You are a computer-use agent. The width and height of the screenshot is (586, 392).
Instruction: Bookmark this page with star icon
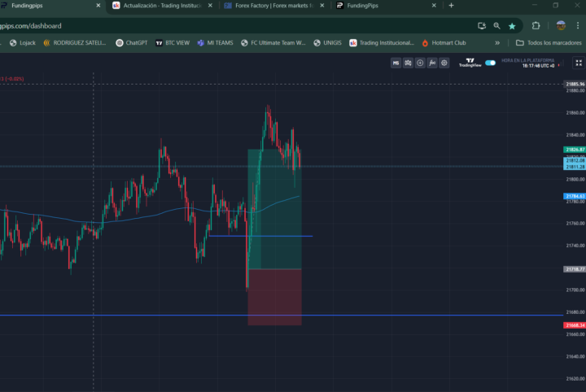pos(511,25)
